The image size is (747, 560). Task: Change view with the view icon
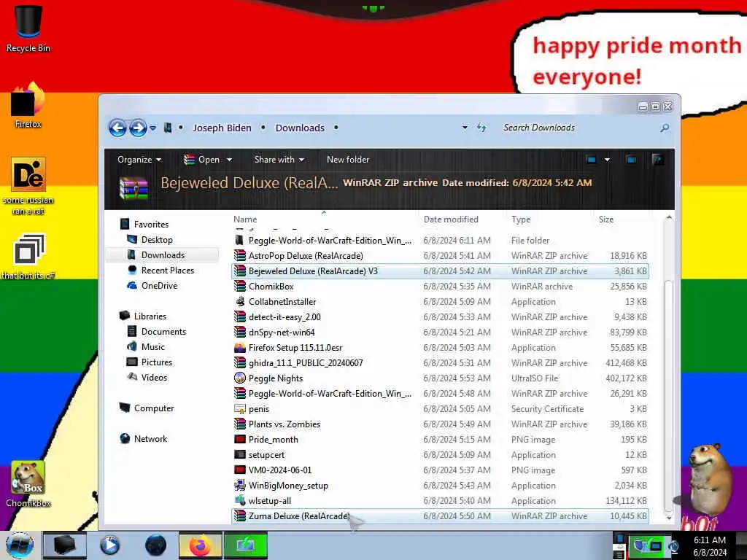(591, 160)
